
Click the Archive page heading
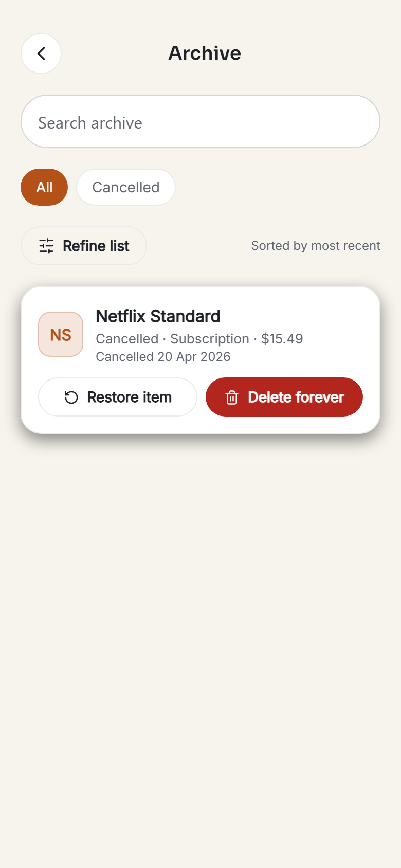tap(205, 53)
